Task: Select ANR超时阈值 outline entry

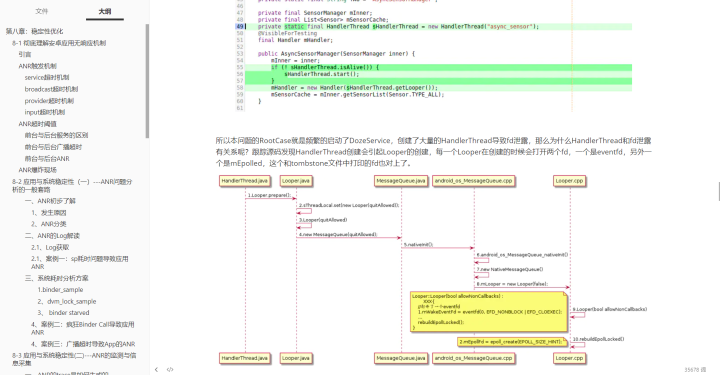Action: coord(38,124)
